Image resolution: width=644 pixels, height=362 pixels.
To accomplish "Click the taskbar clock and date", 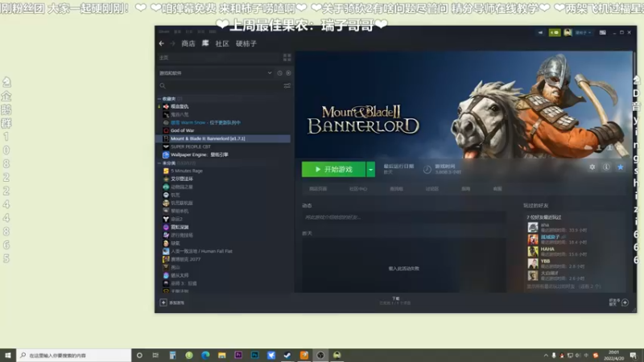I will (613, 356).
